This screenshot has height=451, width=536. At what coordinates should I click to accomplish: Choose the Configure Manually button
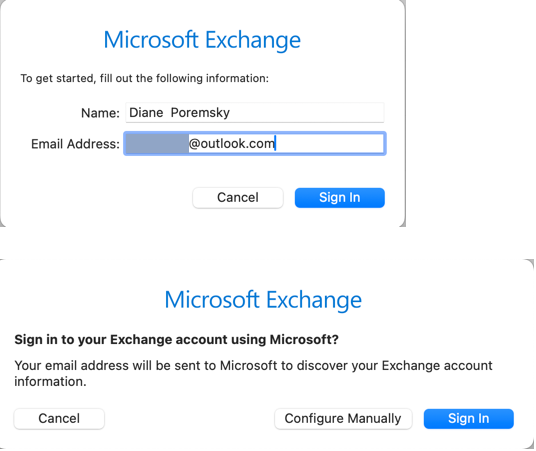click(x=343, y=419)
